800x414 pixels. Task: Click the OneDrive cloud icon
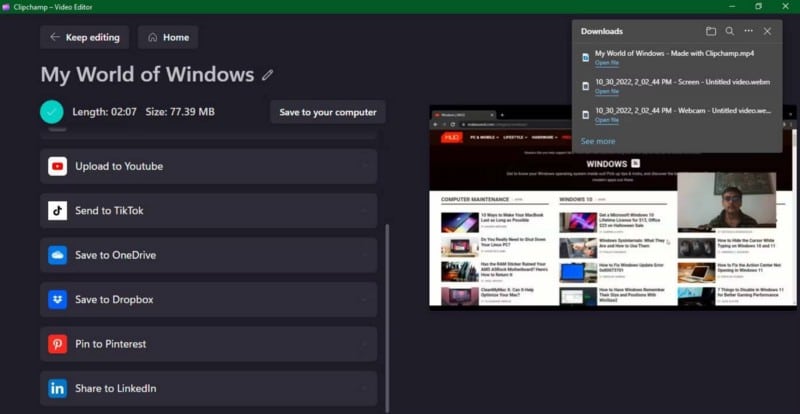coord(57,255)
